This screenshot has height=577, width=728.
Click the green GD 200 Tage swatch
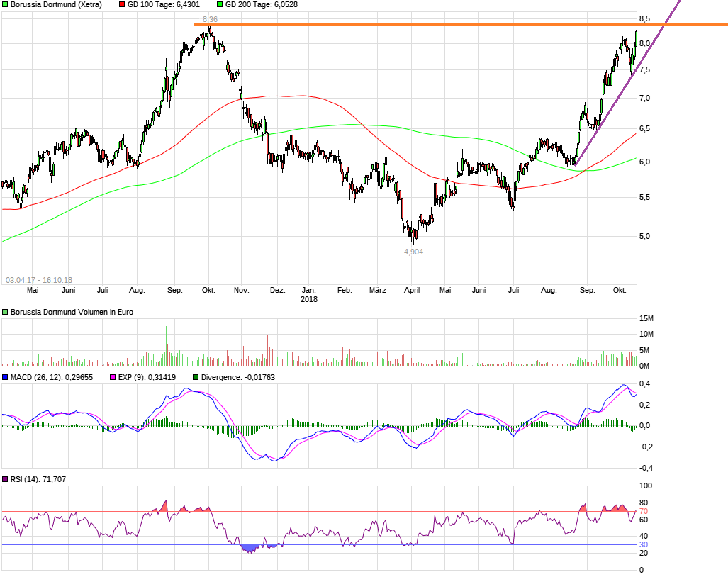pos(220,5)
